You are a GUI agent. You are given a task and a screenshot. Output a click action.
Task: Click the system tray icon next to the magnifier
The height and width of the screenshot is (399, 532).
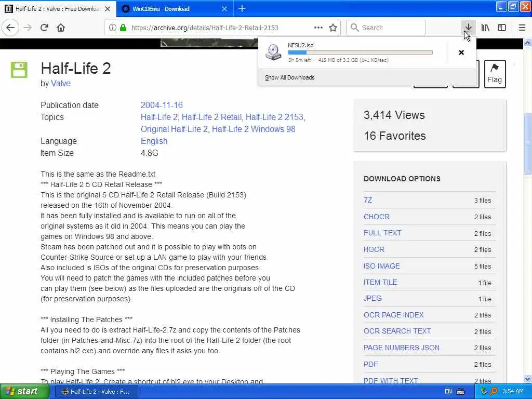pos(484,392)
